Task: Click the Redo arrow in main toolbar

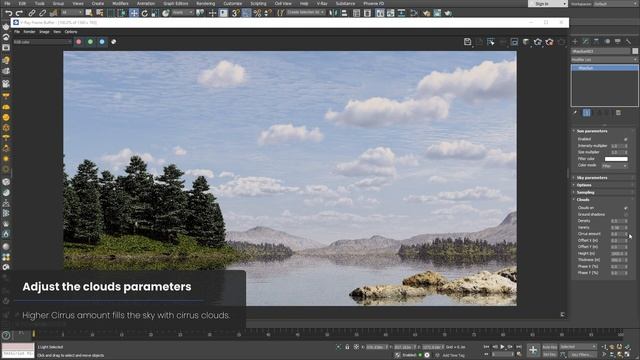Action: [x=19, y=13]
